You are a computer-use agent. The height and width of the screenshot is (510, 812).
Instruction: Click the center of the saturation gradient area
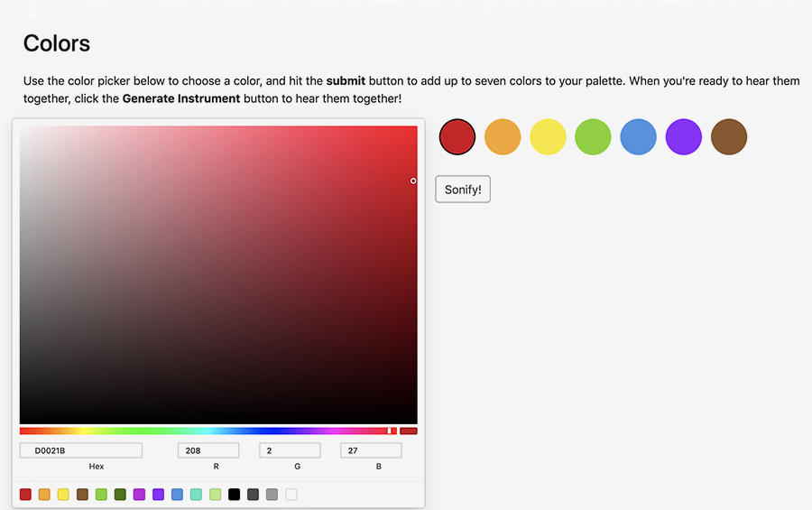point(218,274)
